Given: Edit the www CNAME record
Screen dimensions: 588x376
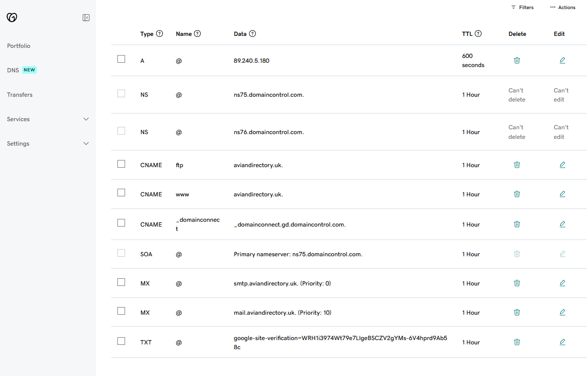Looking at the screenshot, I should coord(562,194).
